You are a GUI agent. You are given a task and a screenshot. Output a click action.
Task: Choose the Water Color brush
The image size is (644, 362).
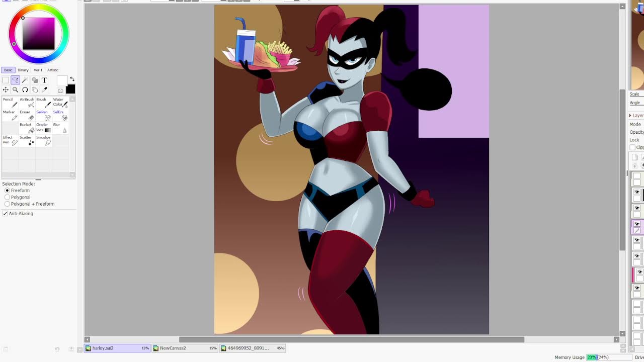click(60, 102)
